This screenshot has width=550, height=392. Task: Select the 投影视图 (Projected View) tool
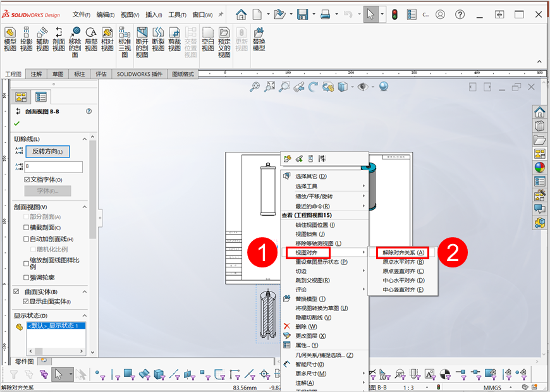click(26, 39)
